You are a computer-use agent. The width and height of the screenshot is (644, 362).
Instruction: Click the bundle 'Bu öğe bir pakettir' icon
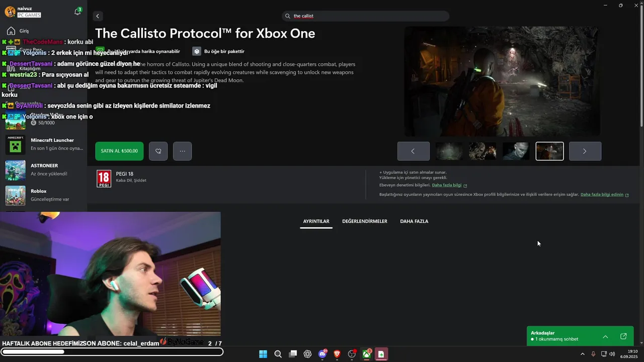pyautogui.click(x=197, y=51)
